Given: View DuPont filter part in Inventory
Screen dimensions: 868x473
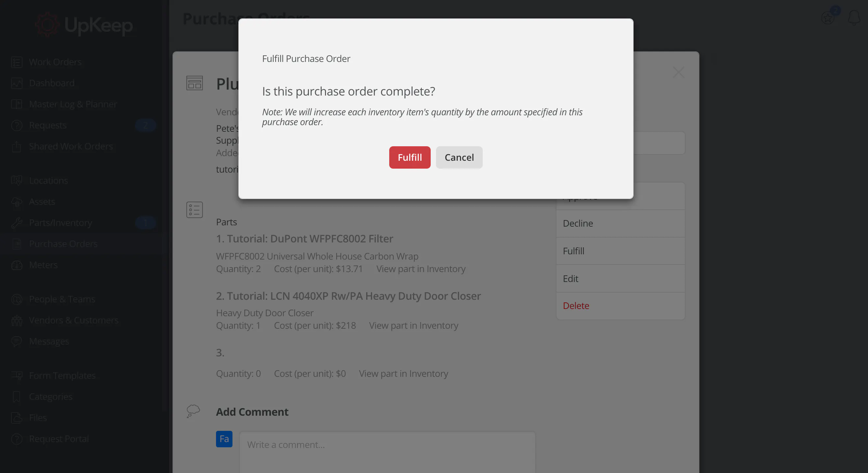Looking at the screenshot, I should point(420,269).
